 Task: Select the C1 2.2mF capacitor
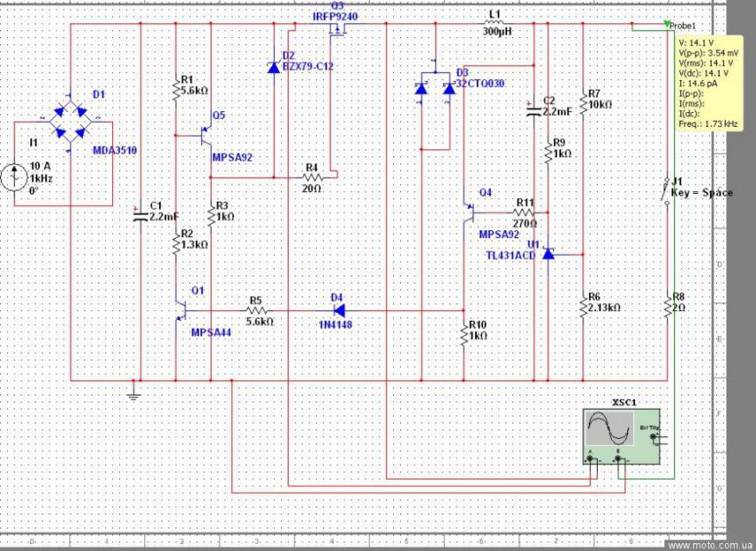coord(139,218)
